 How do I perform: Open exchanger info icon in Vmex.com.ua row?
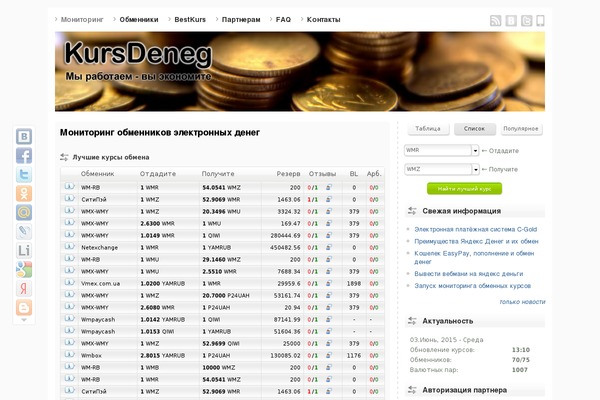[x=69, y=282]
